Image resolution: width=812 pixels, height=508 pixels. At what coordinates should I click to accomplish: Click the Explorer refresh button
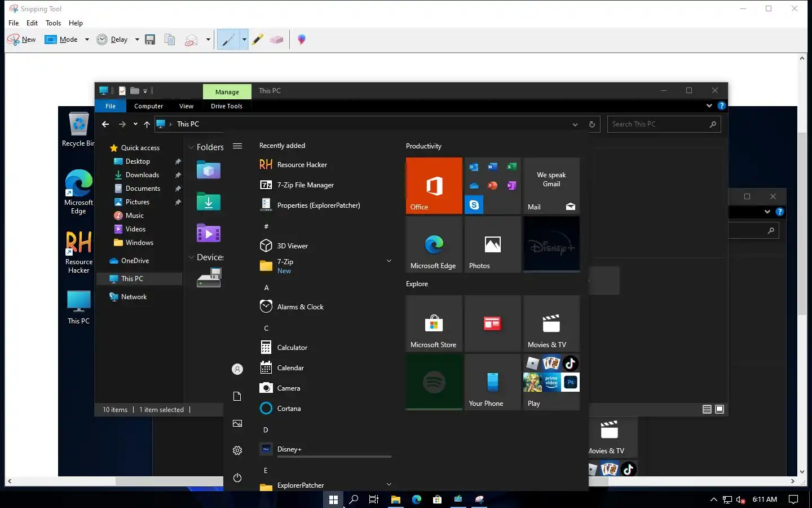[x=592, y=125]
